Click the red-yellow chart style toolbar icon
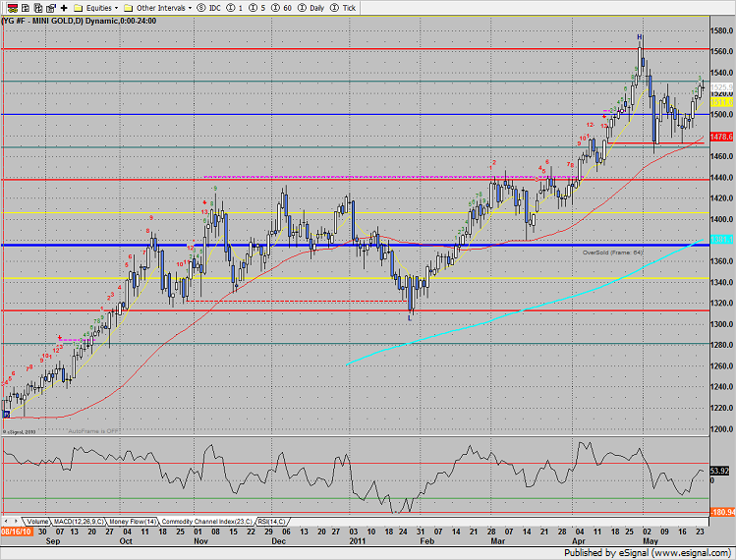 (x=13, y=8)
